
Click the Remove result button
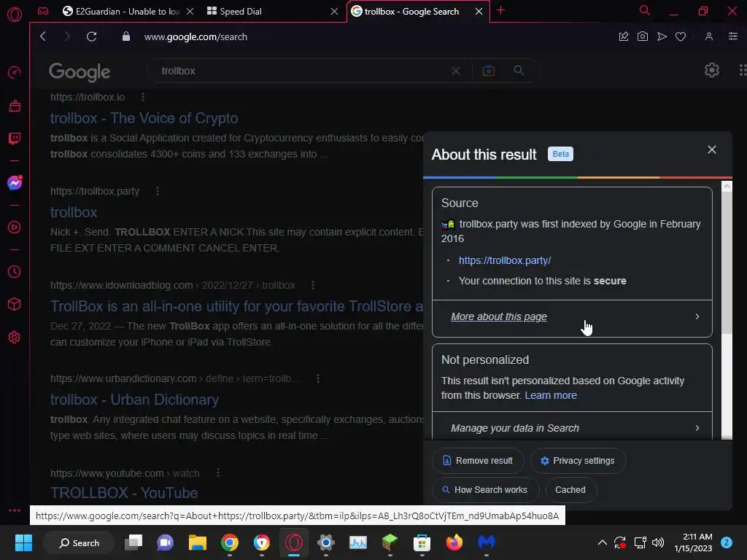coord(478,461)
